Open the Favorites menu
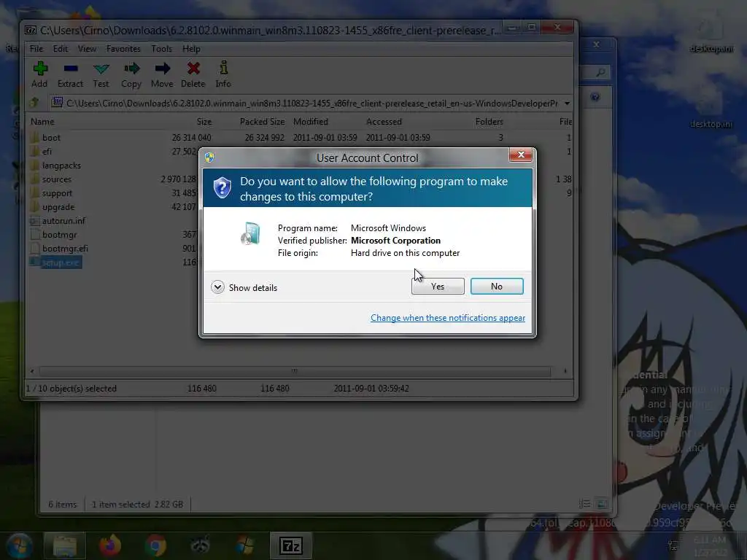Viewport: 747px width, 560px height. [x=123, y=49]
